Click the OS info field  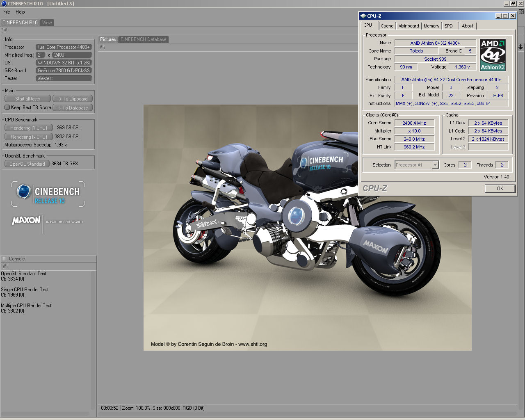(64, 63)
